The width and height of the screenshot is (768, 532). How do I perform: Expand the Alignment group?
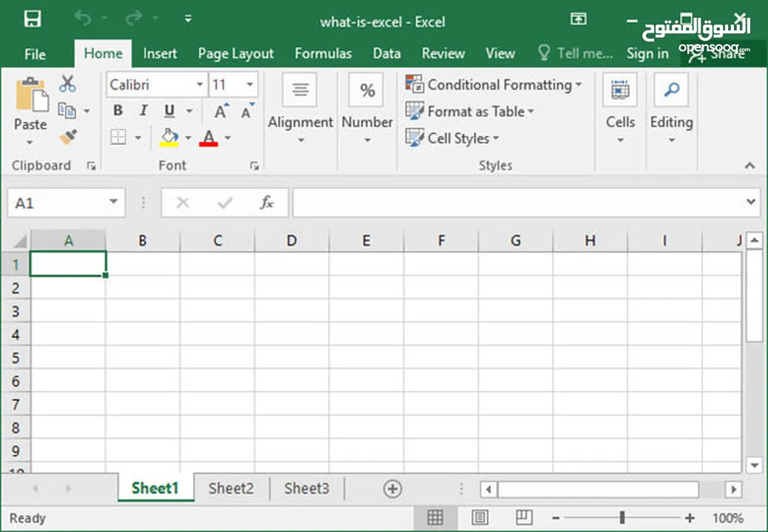[x=300, y=108]
